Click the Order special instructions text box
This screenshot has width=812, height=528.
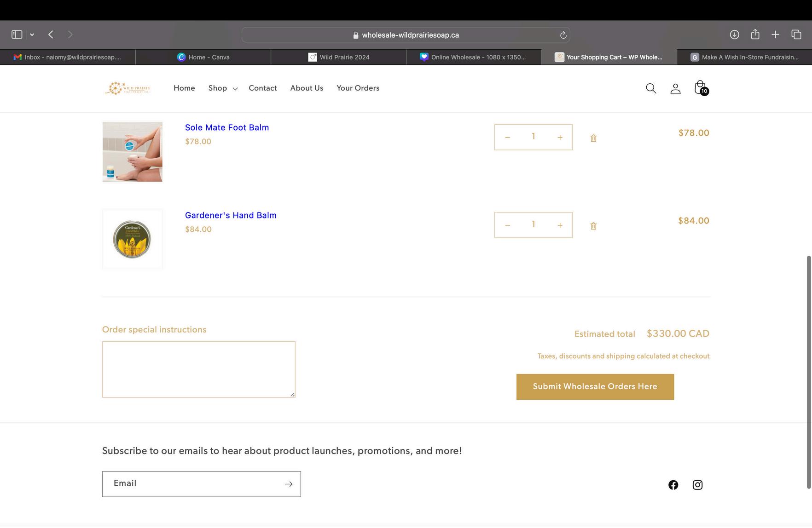198,369
